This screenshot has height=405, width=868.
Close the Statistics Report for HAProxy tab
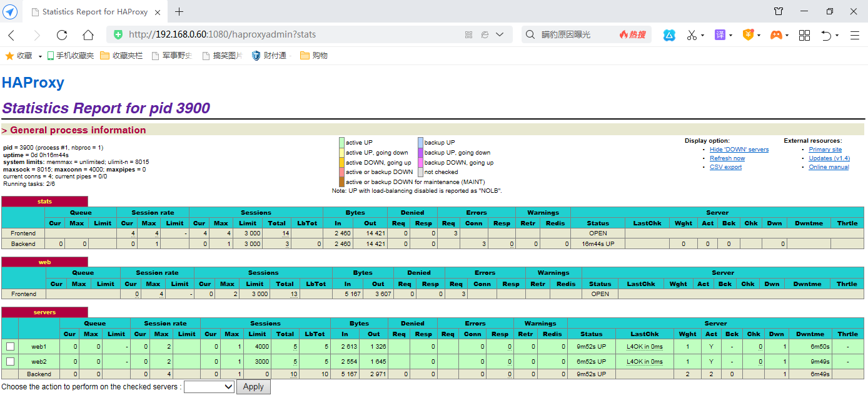[x=158, y=12]
